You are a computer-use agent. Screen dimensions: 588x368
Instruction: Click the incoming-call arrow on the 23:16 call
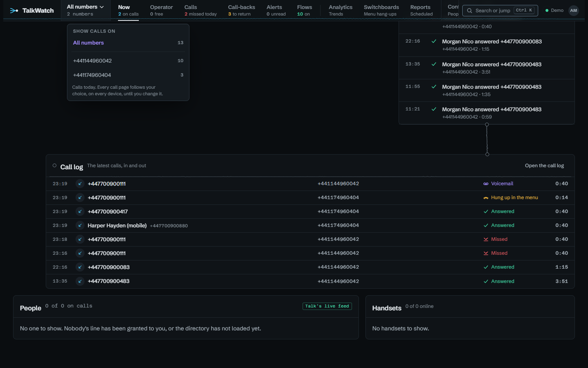point(80,253)
